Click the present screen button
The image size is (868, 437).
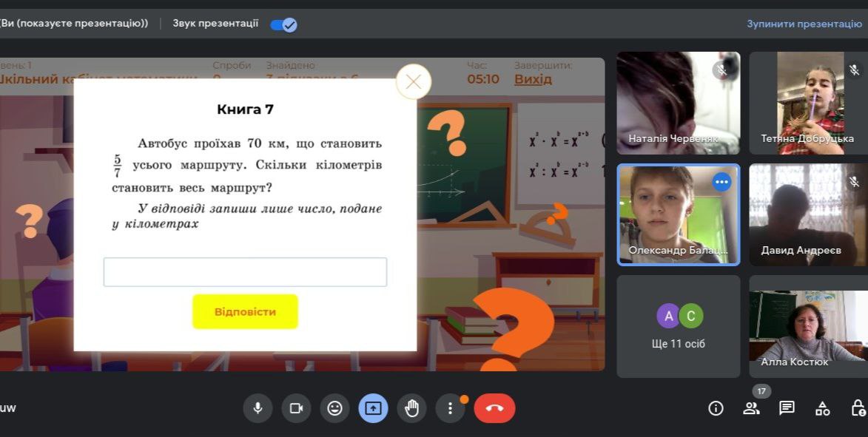click(373, 408)
